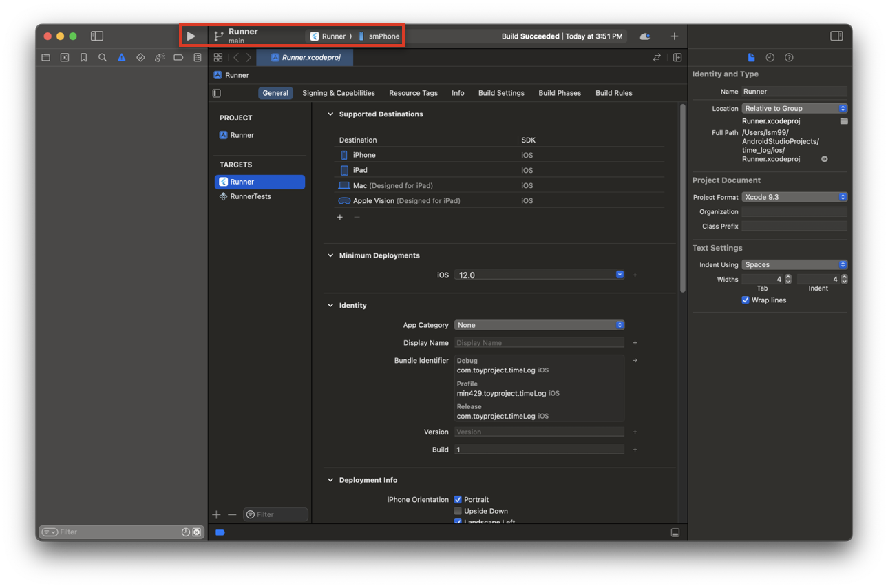This screenshot has height=588, width=888.
Task: Open the Find navigator magnifier icon
Action: click(x=103, y=58)
